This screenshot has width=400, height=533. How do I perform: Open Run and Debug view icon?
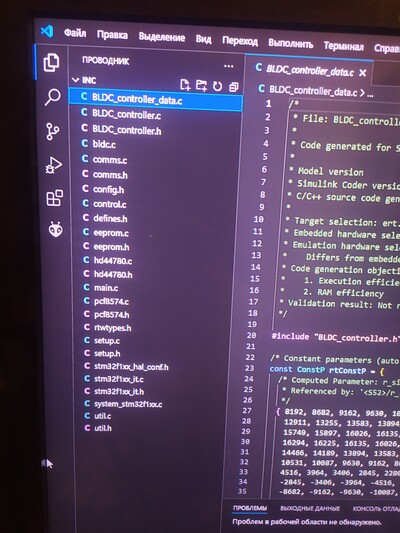coord(54,165)
